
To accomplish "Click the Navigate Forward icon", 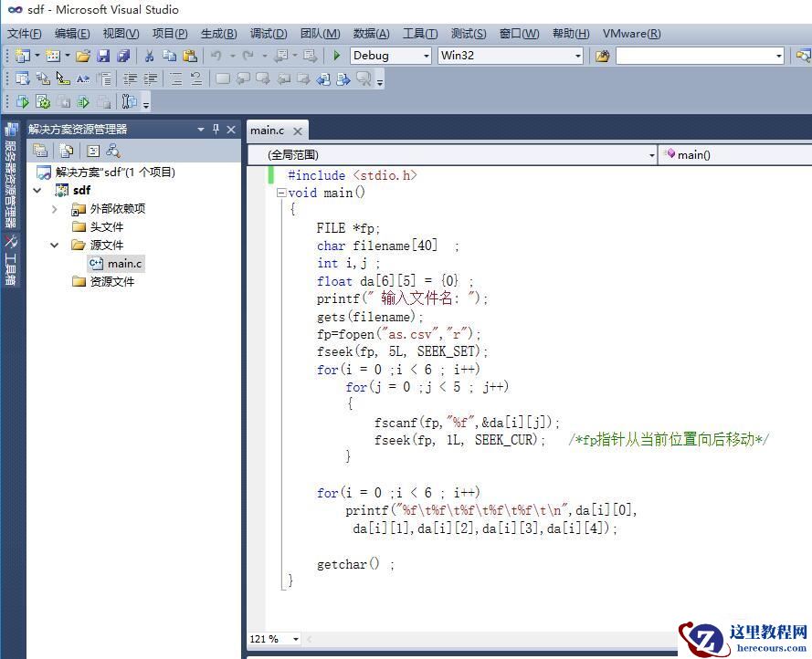I will 311,56.
